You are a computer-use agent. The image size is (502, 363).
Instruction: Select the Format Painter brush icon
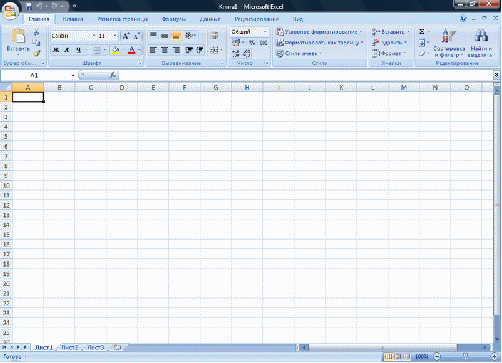[37, 53]
